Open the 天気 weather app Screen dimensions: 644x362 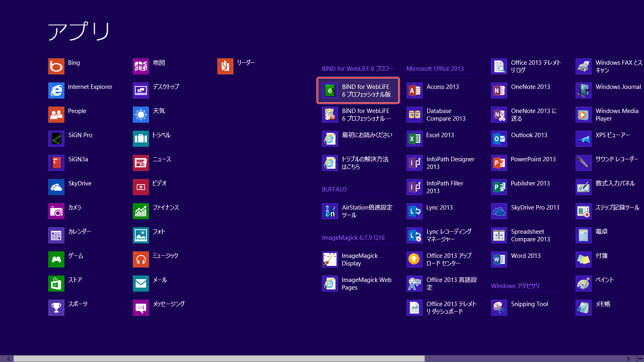click(x=141, y=115)
